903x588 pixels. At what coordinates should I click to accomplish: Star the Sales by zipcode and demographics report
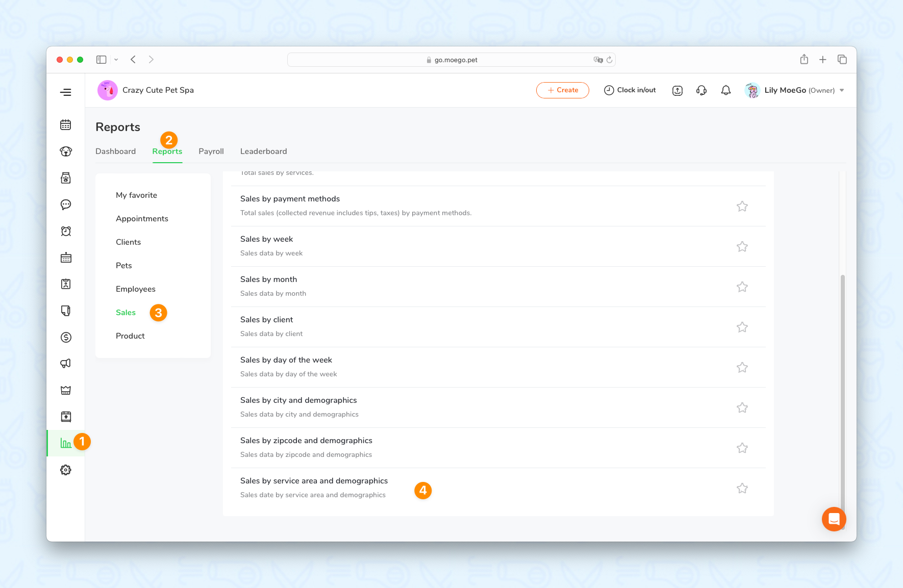pos(742,448)
